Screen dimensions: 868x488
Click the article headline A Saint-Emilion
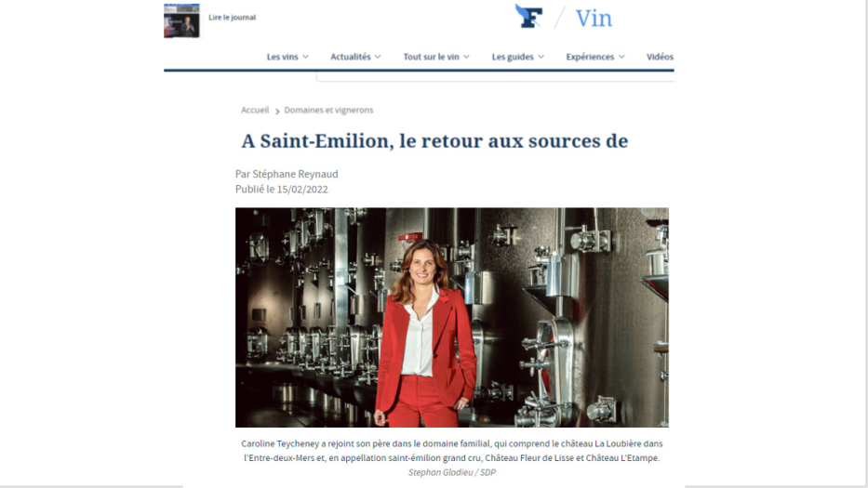pos(434,141)
